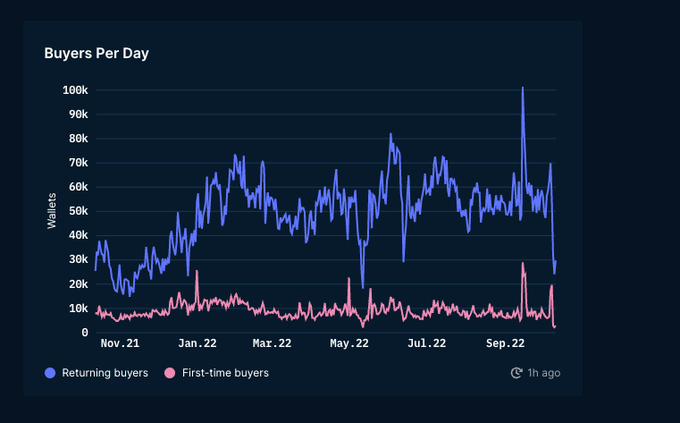Select the Jan.22 x-axis label
Image resolution: width=680 pixels, height=423 pixels.
point(197,344)
